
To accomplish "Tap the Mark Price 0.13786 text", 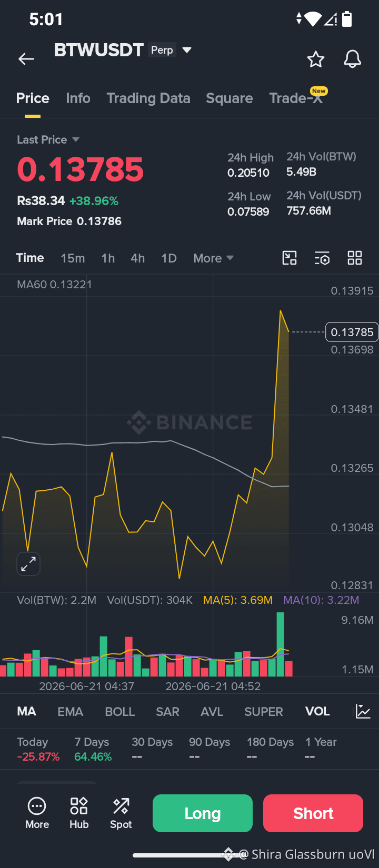I will [x=69, y=221].
